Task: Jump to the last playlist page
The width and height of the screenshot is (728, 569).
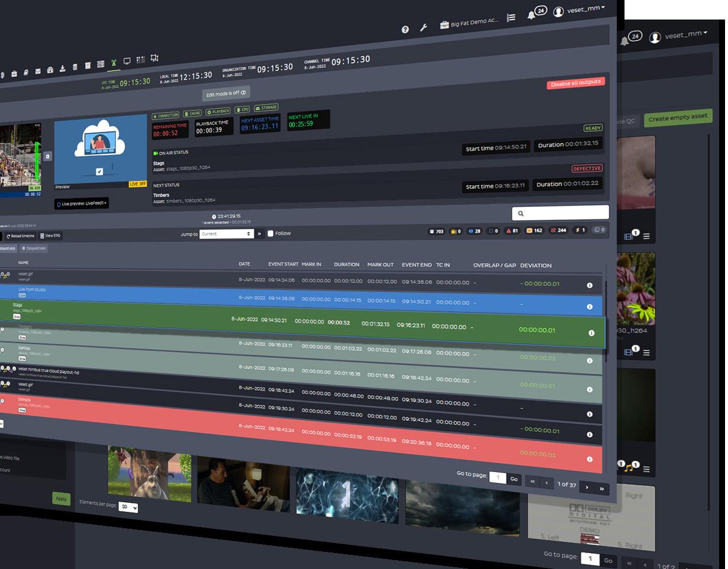Action: coord(602,489)
